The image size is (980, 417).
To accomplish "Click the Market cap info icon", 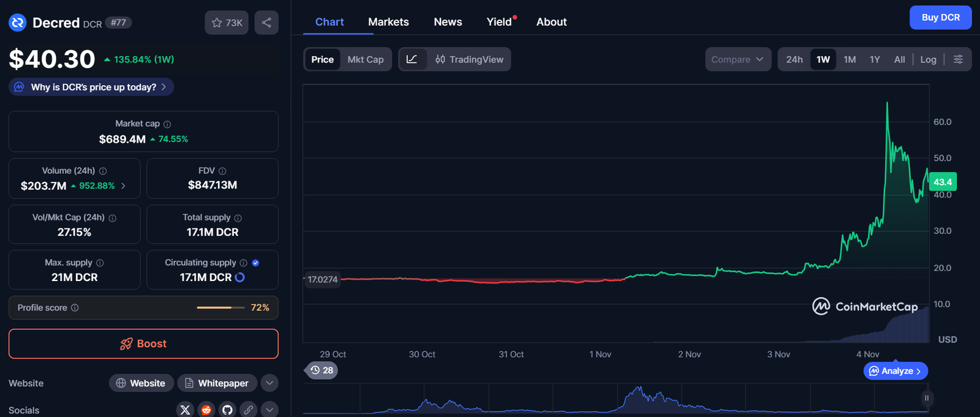I will 167,124.
